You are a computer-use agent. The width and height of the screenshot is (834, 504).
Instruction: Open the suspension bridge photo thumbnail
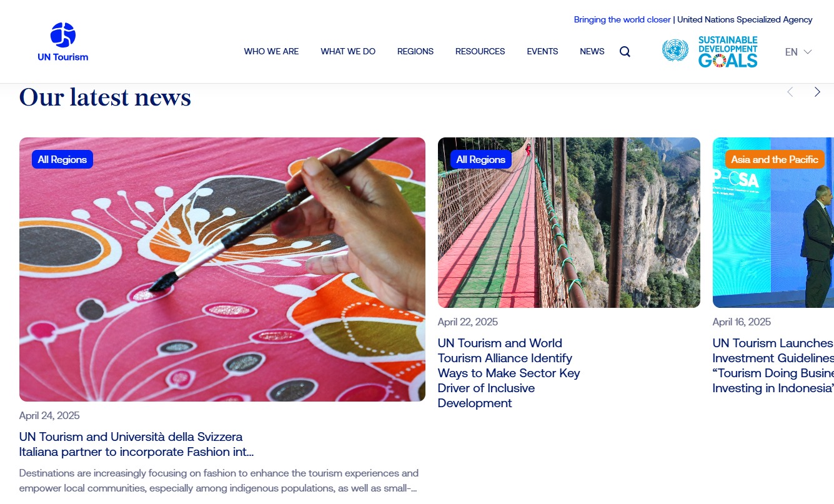[x=568, y=222]
